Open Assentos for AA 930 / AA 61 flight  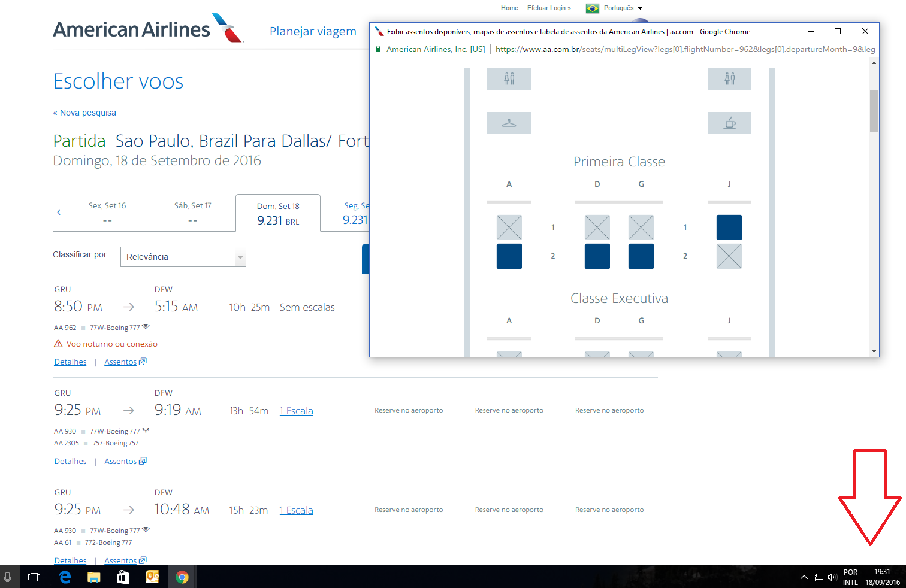coord(125,560)
